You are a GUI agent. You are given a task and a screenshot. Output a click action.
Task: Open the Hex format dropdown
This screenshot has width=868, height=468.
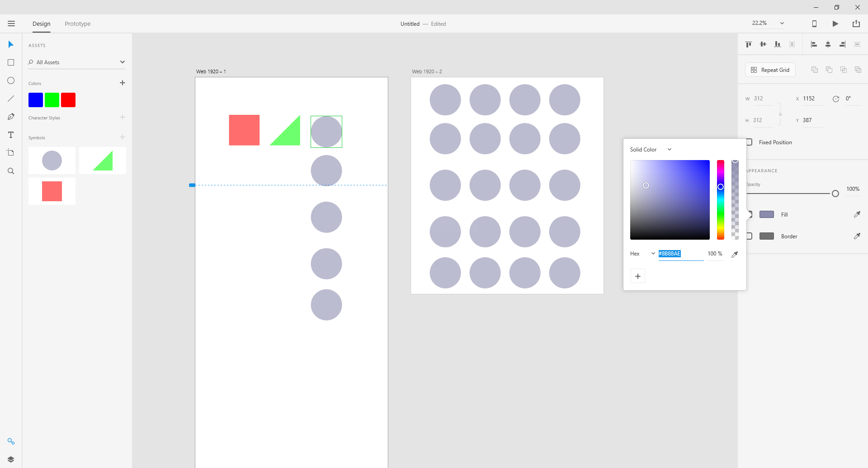point(642,253)
